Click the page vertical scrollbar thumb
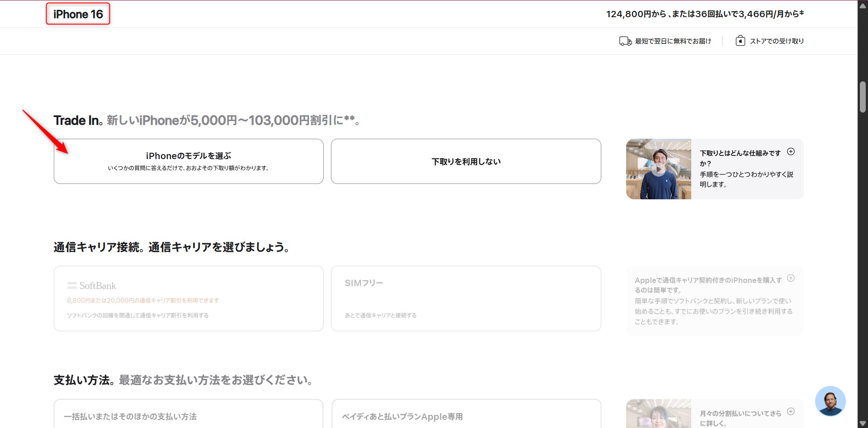The width and height of the screenshot is (868, 428). coord(863,97)
